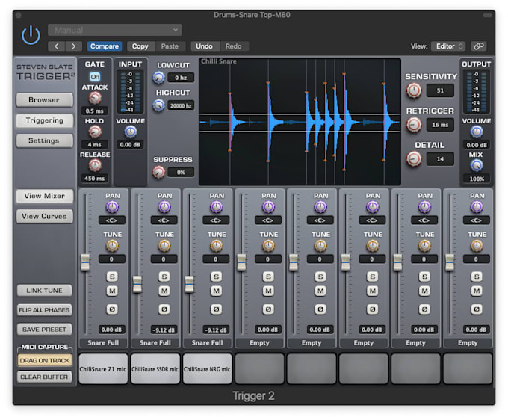This screenshot has width=508, height=420.
Task: Open articulation selector 'Snare Full' on first channel
Action: click(x=103, y=342)
